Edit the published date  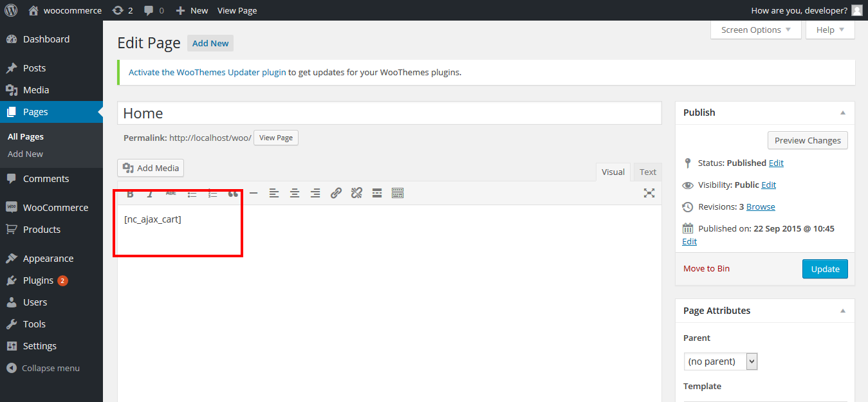pyautogui.click(x=689, y=241)
